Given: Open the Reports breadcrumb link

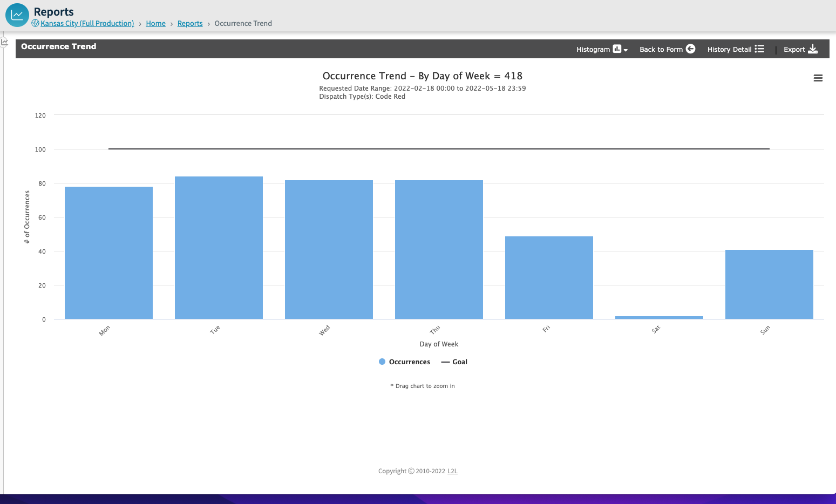Looking at the screenshot, I should click(190, 23).
